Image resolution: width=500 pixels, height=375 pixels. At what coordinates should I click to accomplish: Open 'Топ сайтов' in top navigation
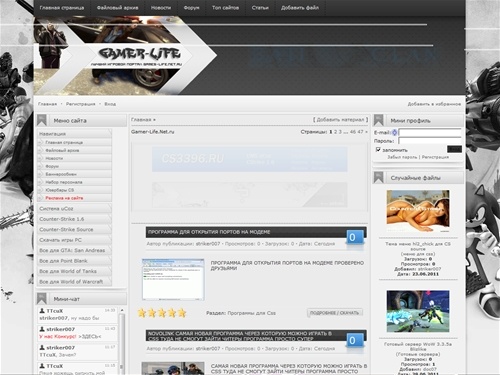click(x=225, y=8)
